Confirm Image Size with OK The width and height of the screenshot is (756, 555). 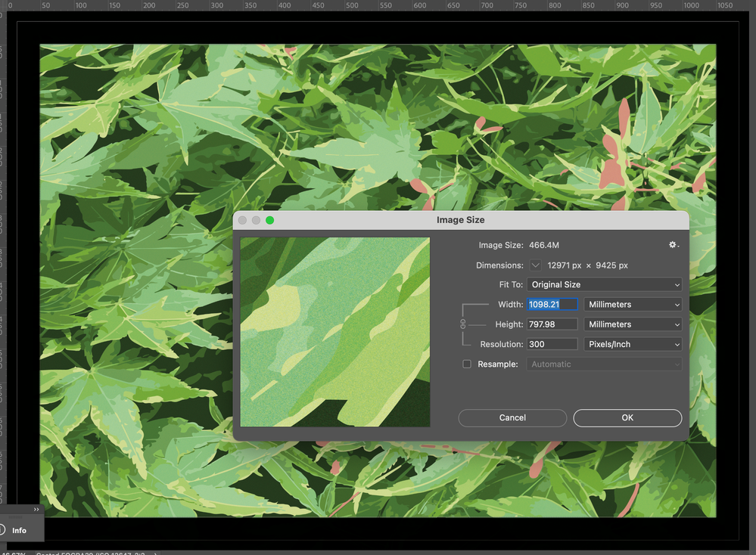tap(627, 417)
